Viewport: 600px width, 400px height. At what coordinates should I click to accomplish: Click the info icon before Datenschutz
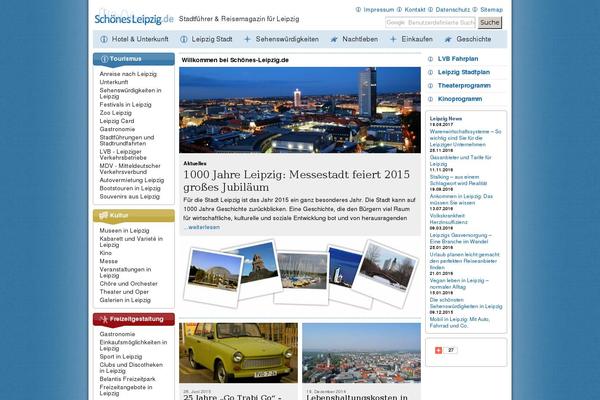click(430, 10)
